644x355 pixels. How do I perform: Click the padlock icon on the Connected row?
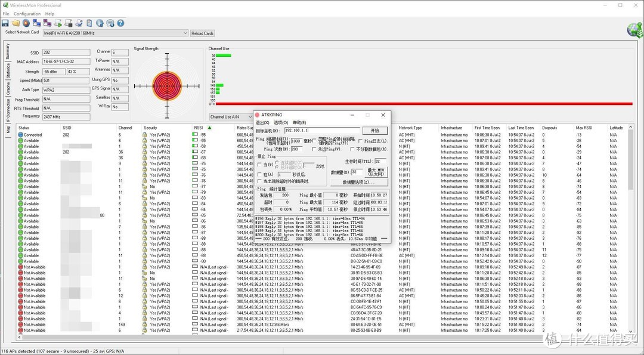144,135
